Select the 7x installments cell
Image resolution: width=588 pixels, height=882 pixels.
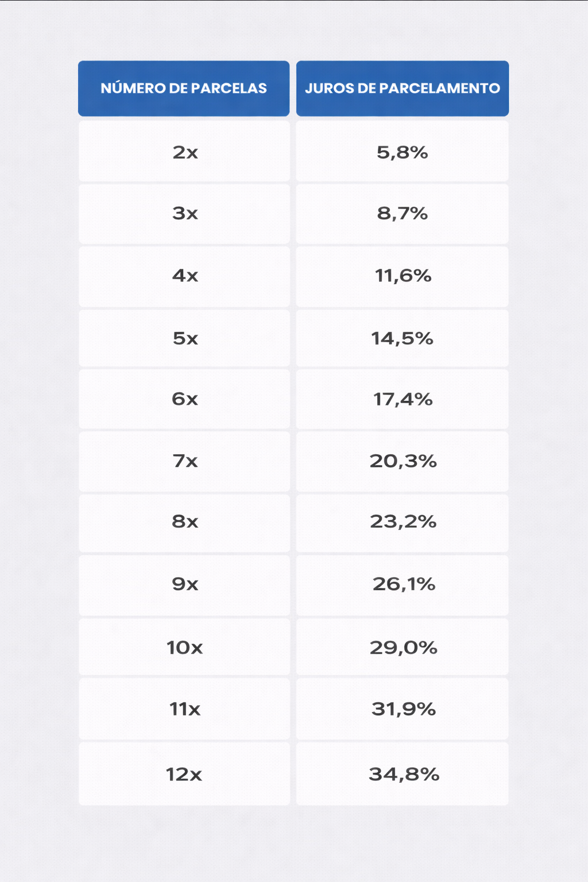[x=184, y=461]
